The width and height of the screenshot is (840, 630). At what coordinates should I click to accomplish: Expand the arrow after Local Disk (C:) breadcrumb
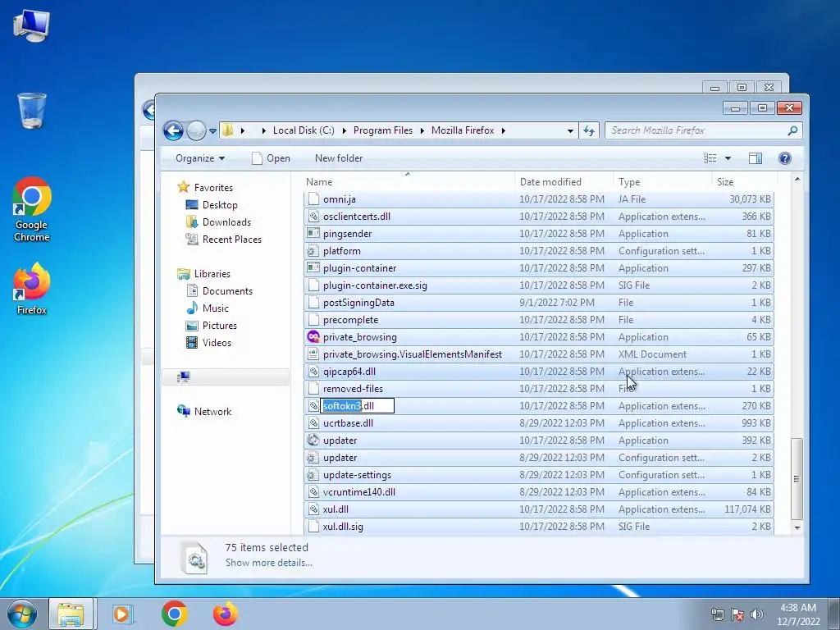pyautogui.click(x=344, y=130)
